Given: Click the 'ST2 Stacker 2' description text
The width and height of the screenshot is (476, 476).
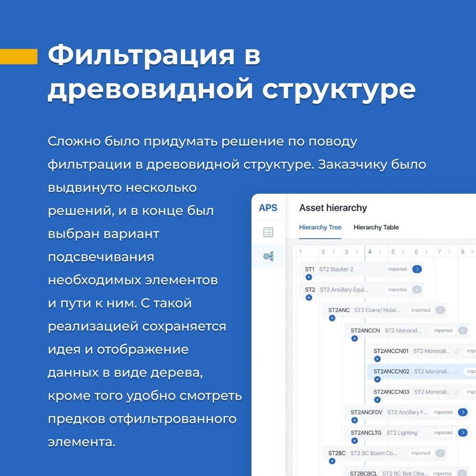Looking at the screenshot, I should (336, 269).
